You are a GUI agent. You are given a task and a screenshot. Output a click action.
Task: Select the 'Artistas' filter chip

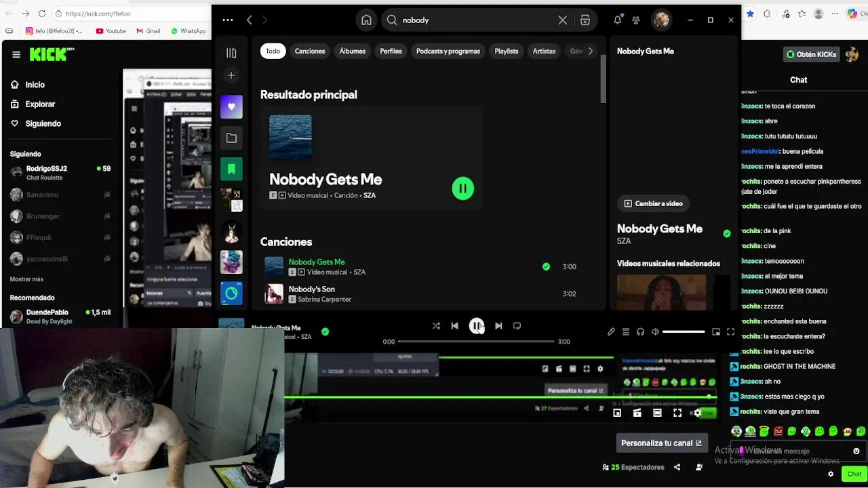544,51
